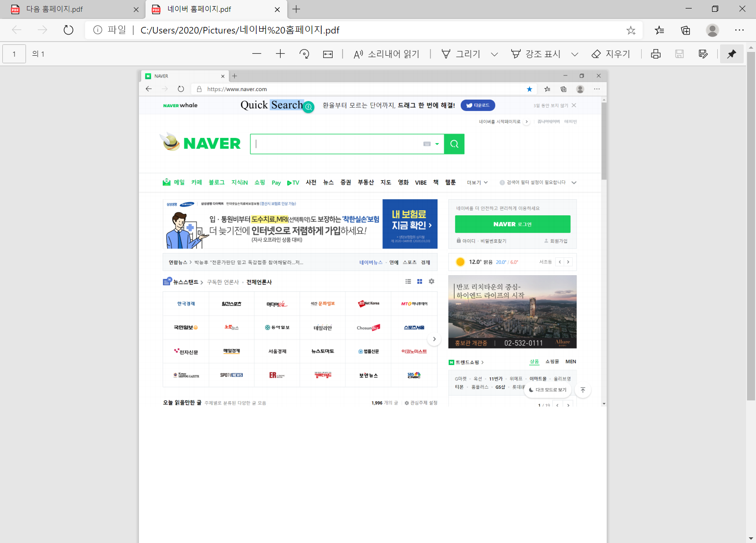Close the 네이버 홈페이지.pdf tab
The height and width of the screenshot is (543, 756).
[277, 9]
